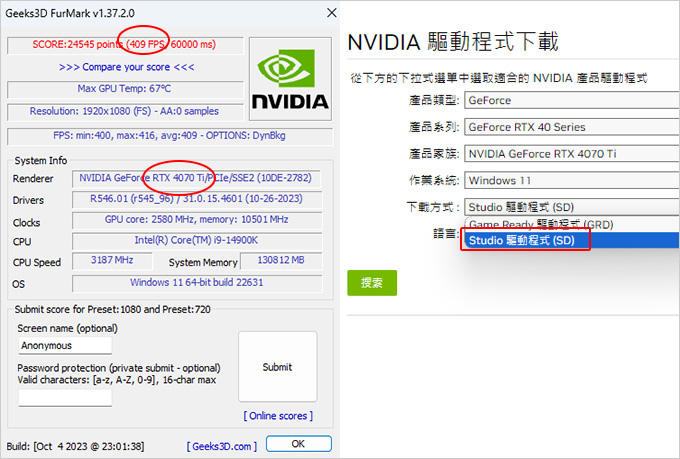Image resolution: width=680 pixels, height=459 pixels.
Task: Open the 作業系統 dropdown showing Windows 11
Action: click(x=572, y=180)
